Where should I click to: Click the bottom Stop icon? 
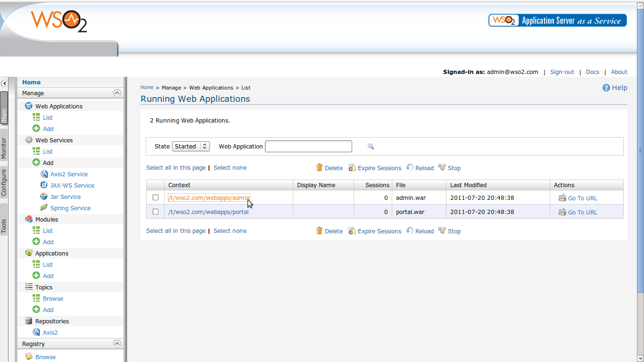[442, 231]
